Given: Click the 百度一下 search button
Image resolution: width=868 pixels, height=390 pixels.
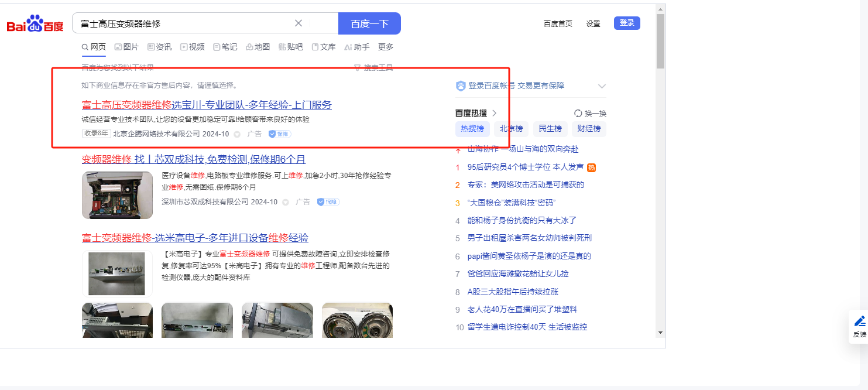Looking at the screenshot, I should 369,23.
